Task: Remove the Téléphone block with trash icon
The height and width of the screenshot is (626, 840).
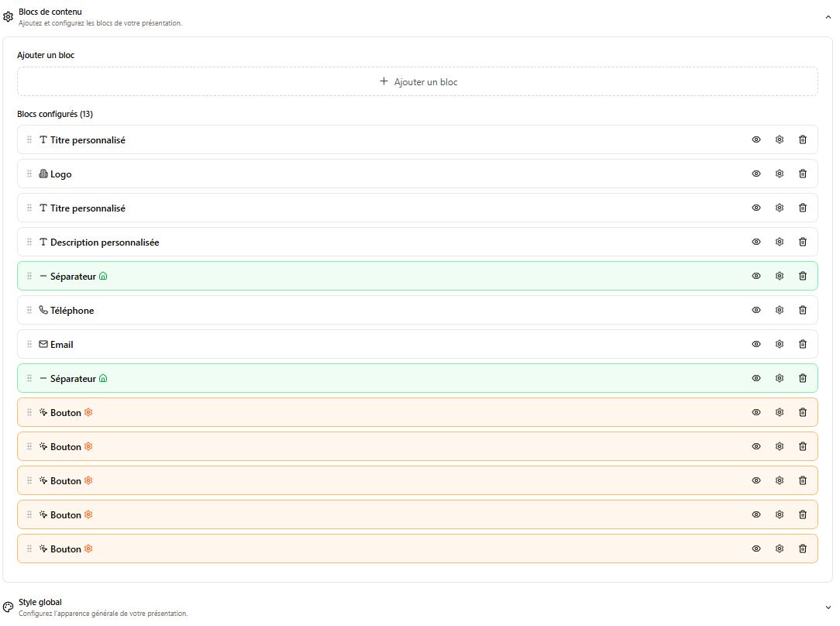Action: coord(803,310)
